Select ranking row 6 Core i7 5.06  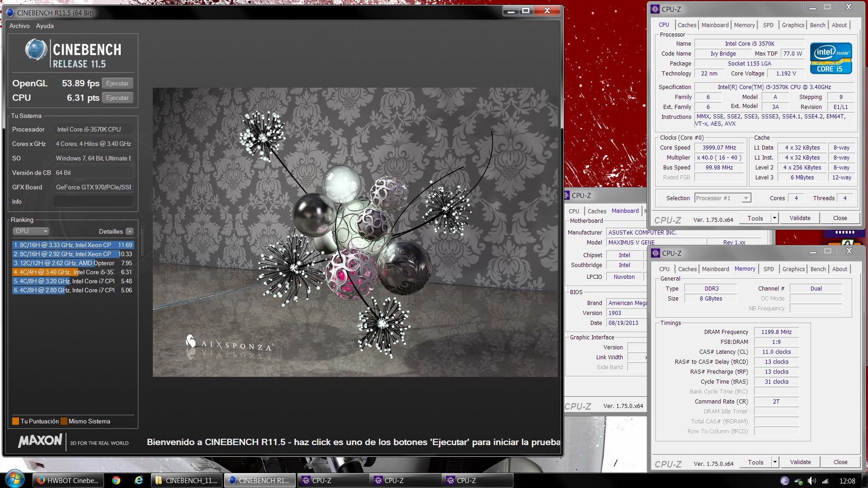[x=73, y=290]
